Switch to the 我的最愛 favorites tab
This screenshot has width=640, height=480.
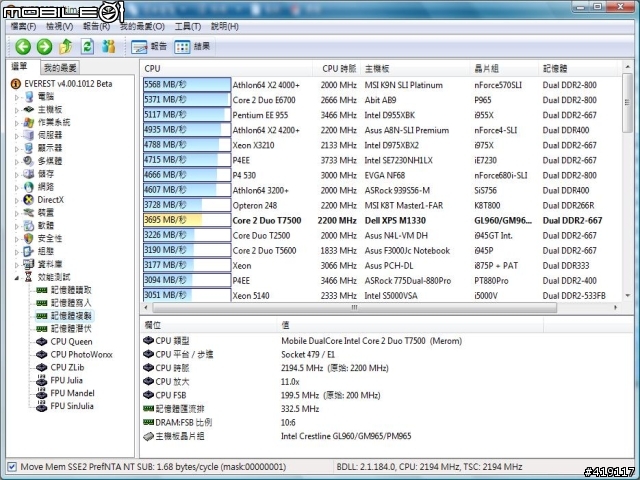[60, 68]
